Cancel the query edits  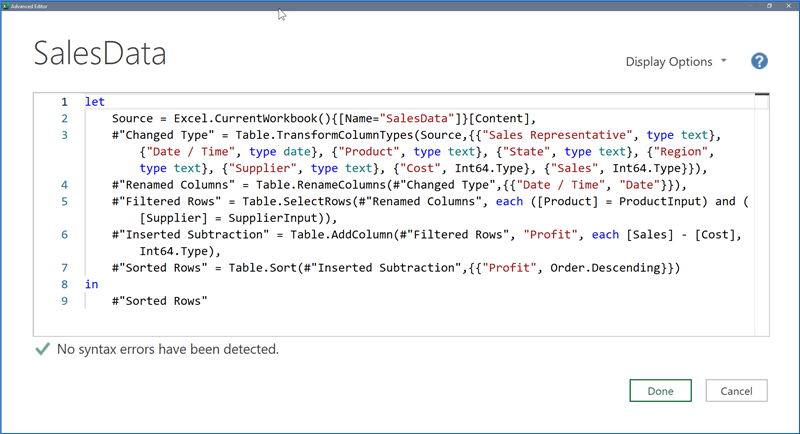(736, 391)
